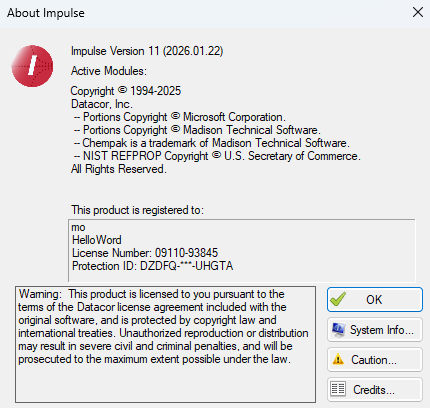Click the NIST REFPROP copyright line
Screen dimensions: 430x408
[x=217, y=156]
